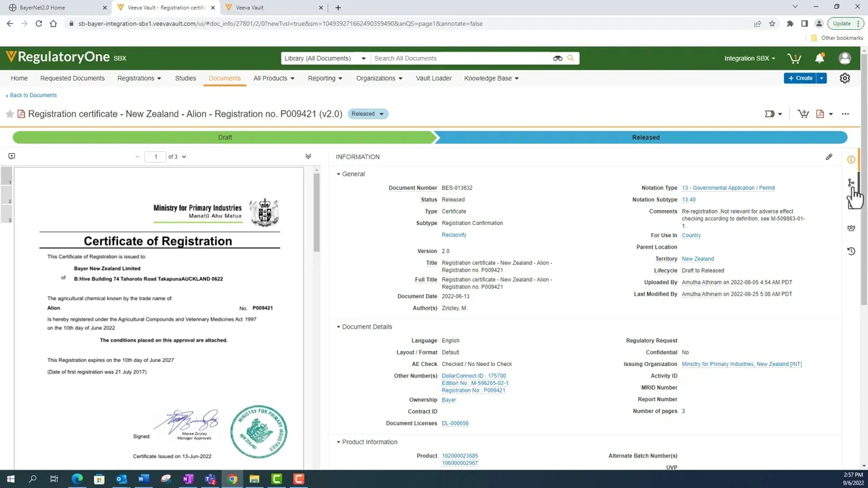Mark document as favorite star
This screenshot has width=868, height=488.
[x=10, y=114]
